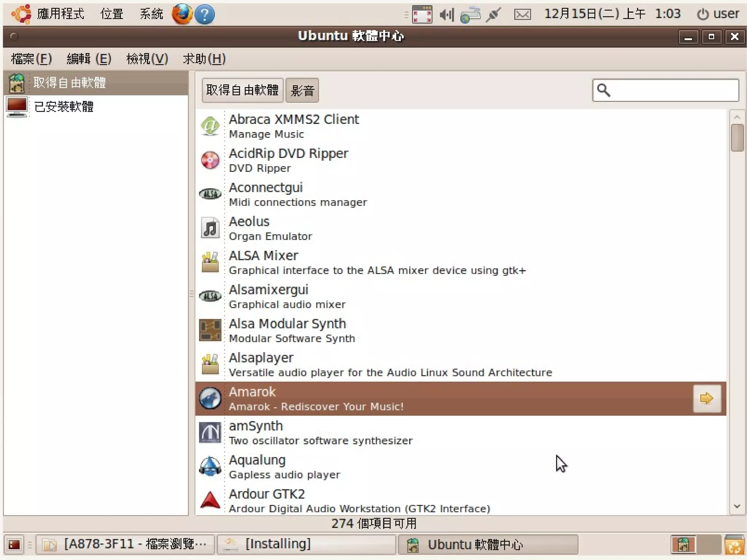
Task: Select the Ardour GTK2 row
Action: (461, 500)
